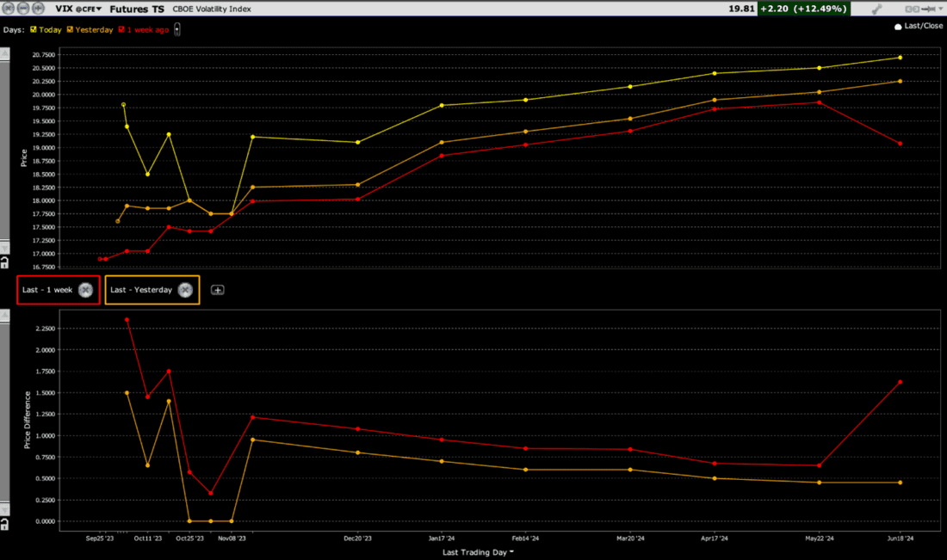Click the top chart's scroll down arrow

pos(5,248)
